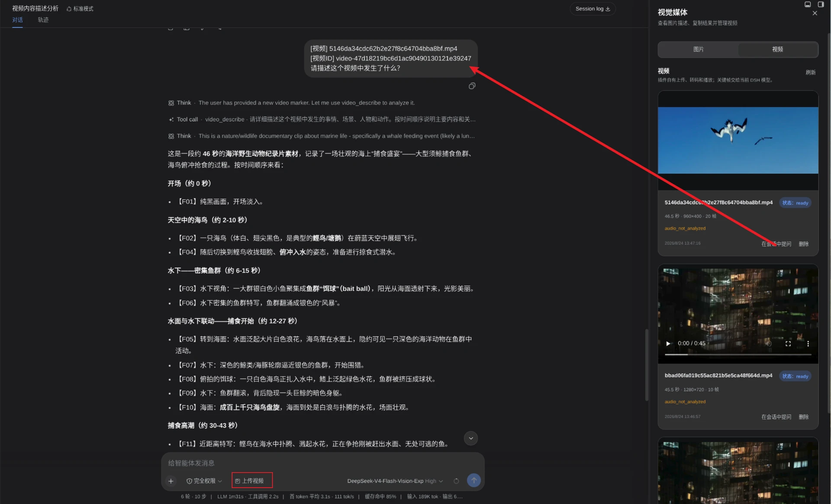Jump to the bottom of the conversation

coord(470,438)
